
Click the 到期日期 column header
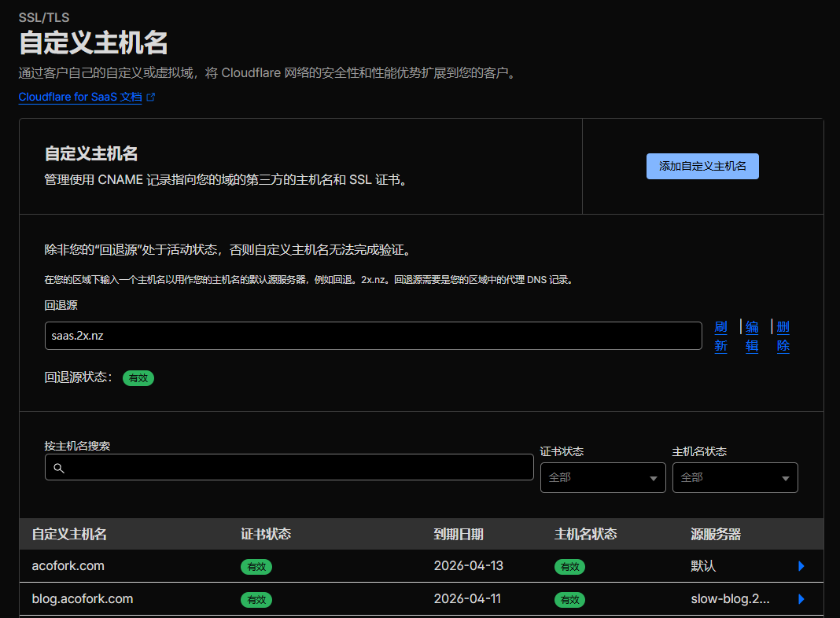[459, 534]
